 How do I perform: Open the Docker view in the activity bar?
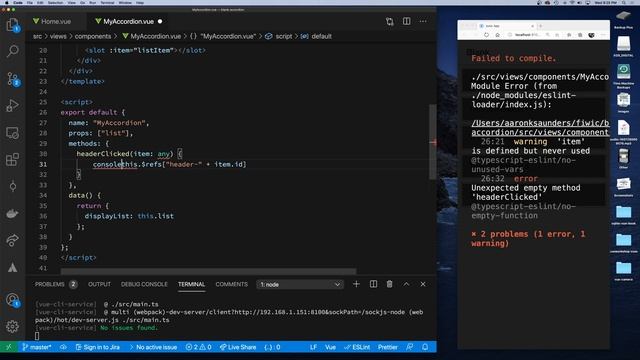pos(13,213)
